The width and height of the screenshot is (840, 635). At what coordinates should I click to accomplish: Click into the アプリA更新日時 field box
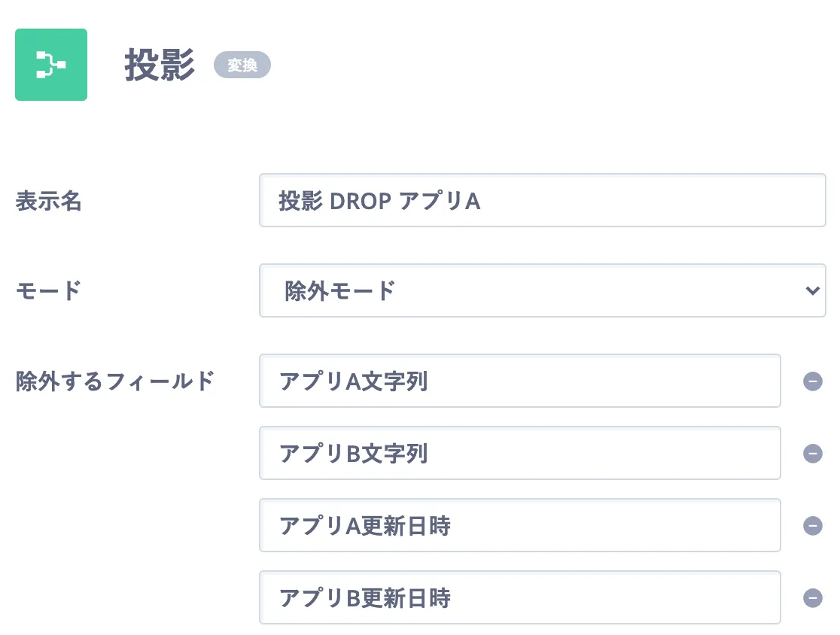tap(519, 526)
